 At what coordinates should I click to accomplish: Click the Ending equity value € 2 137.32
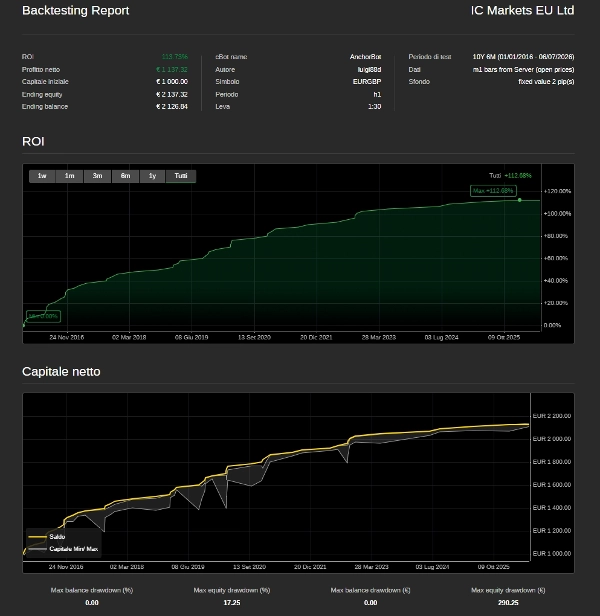click(x=172, y=95)
